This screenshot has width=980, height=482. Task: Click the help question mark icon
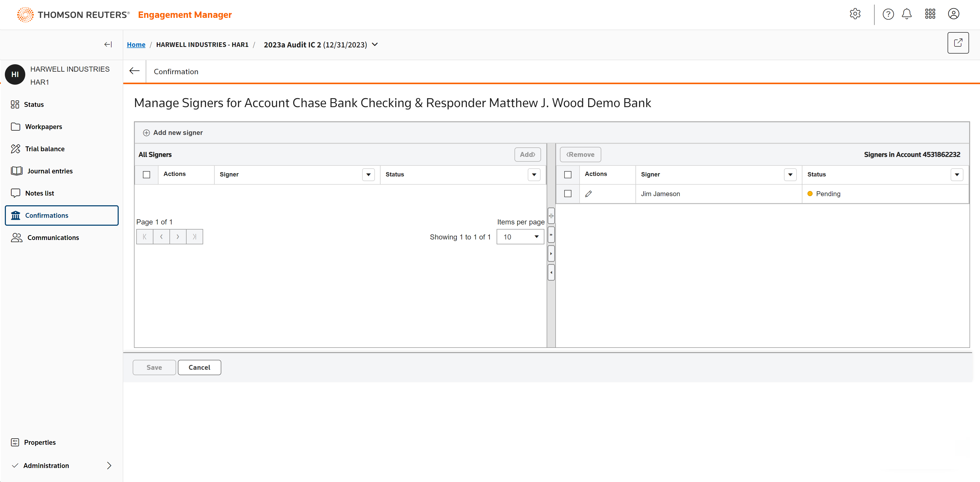tap(888, 14)
